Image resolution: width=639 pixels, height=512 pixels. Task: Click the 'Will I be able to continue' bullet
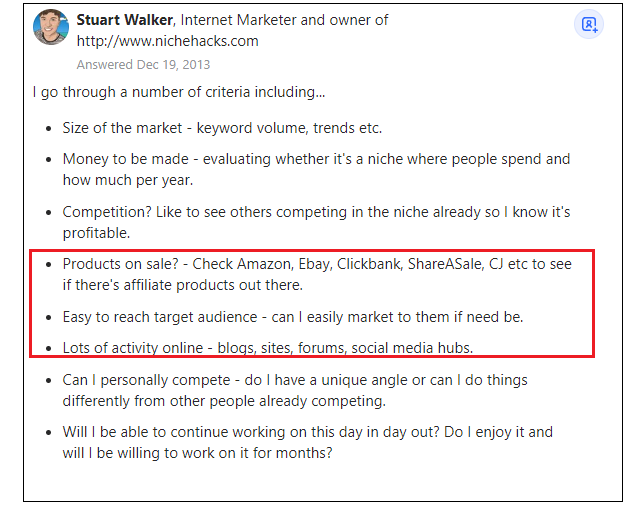308,432
